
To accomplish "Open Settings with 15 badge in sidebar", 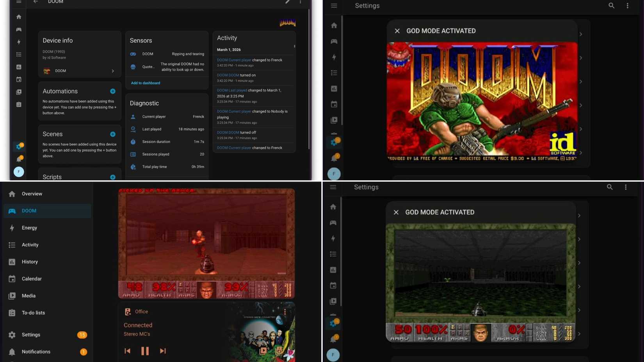I will (47, 335).
